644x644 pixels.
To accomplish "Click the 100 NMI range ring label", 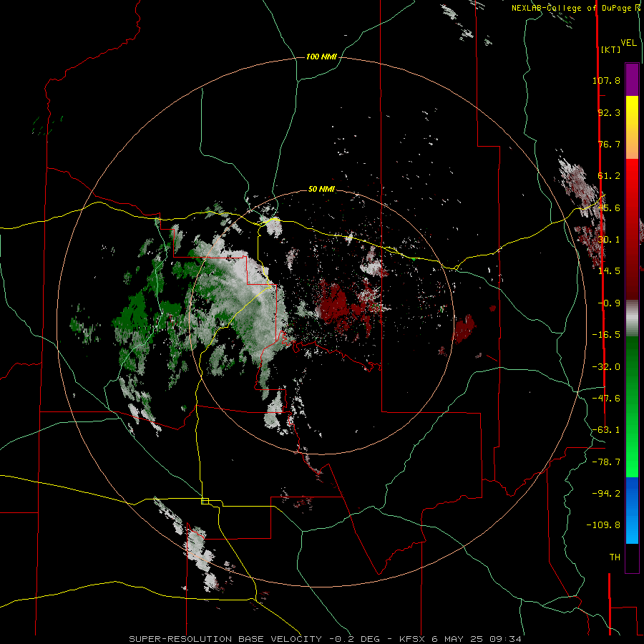I will point(321,57).
